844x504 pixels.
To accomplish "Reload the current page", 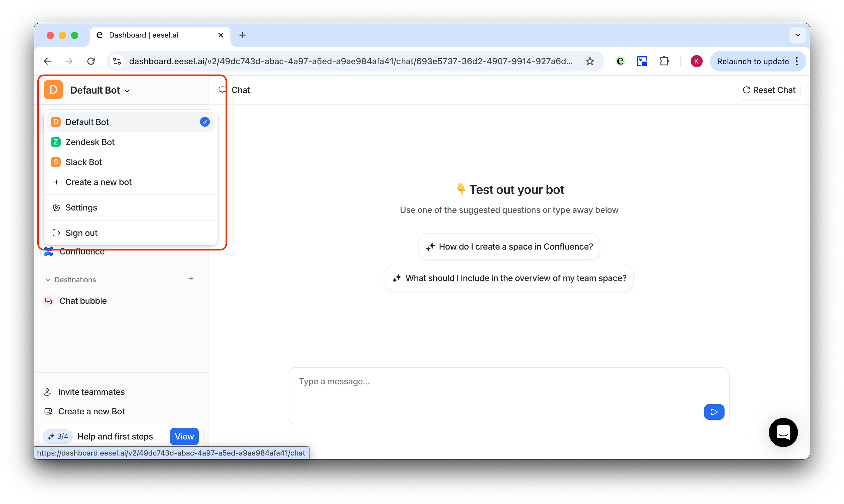I will tap(91, 61).
